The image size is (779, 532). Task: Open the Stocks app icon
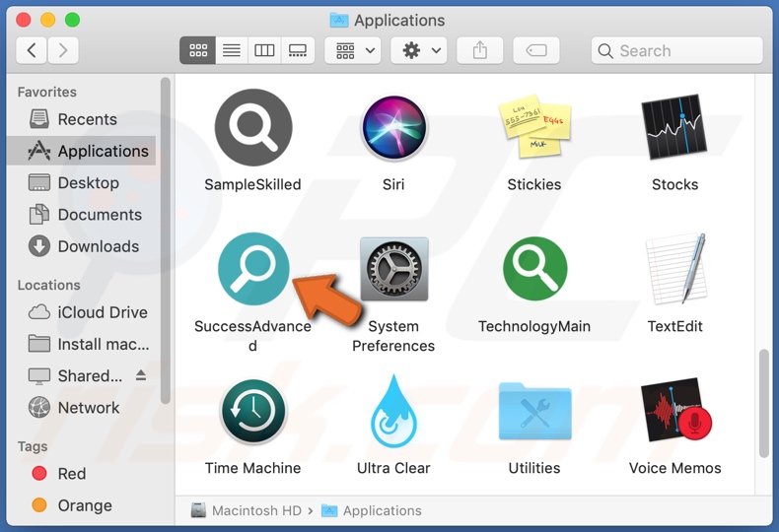(x=674, y=126)
